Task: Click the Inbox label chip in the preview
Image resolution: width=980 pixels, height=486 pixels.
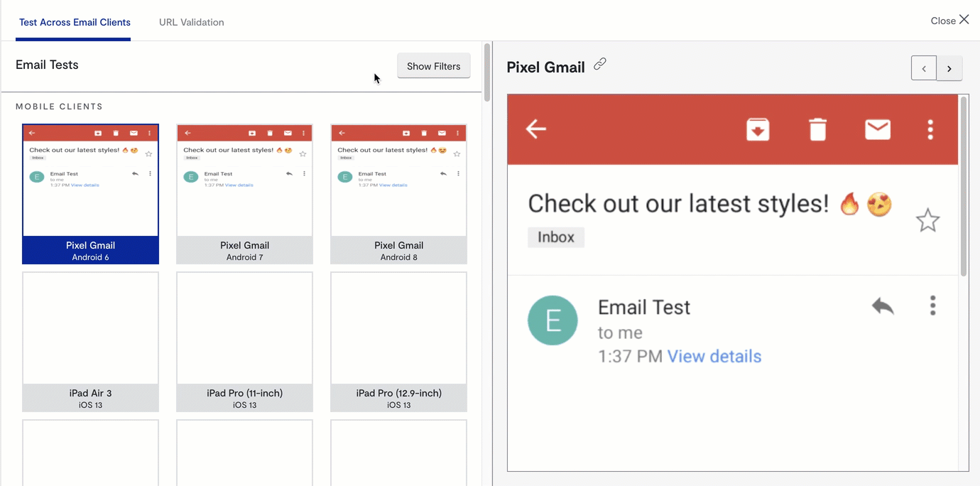Action: 556,237
